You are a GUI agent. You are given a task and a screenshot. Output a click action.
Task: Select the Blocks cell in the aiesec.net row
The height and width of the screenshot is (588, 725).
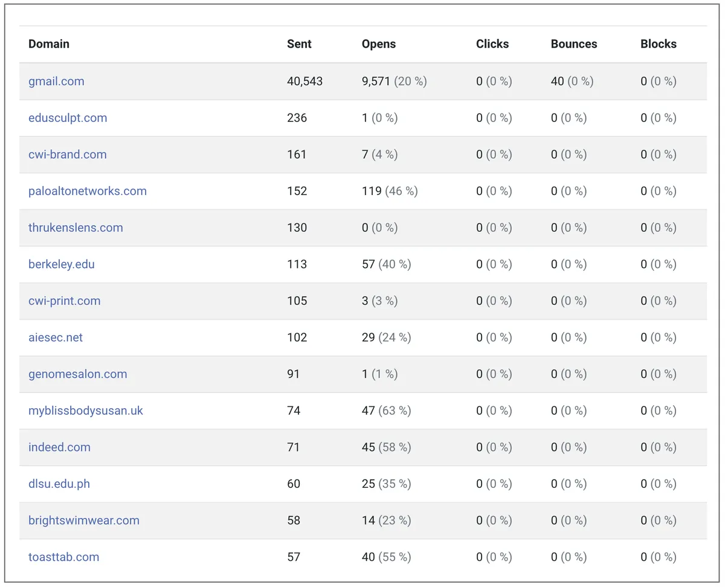(x=659, y=337)
